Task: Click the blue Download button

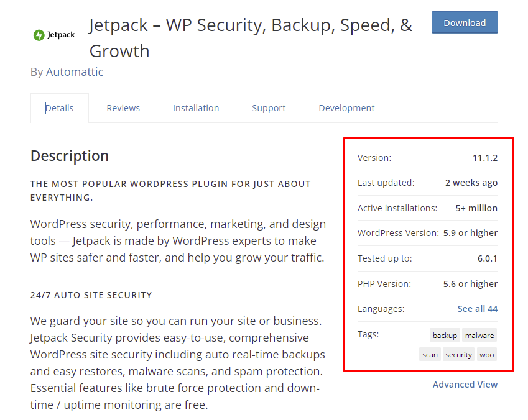Action: point(464,22)
